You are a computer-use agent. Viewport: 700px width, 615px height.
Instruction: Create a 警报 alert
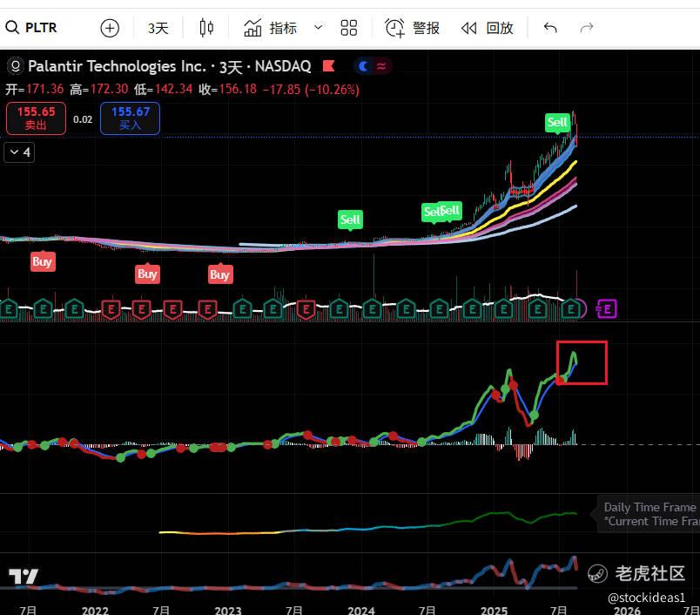pos(412,28)
